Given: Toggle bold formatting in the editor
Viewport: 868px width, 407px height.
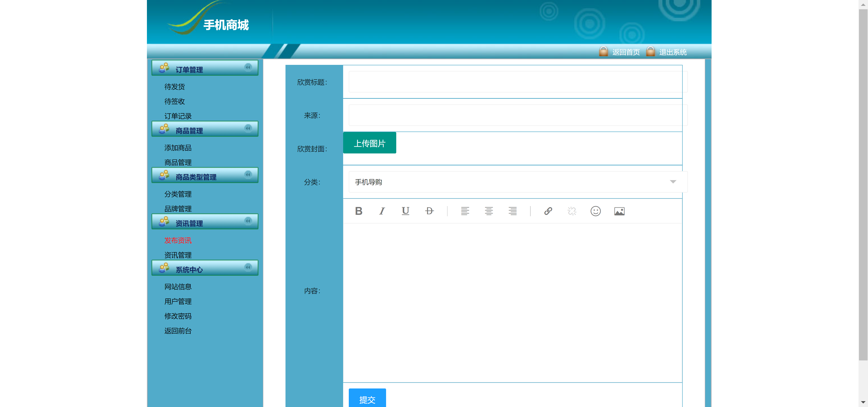Looking at the screenshot, I should point(359,211).
